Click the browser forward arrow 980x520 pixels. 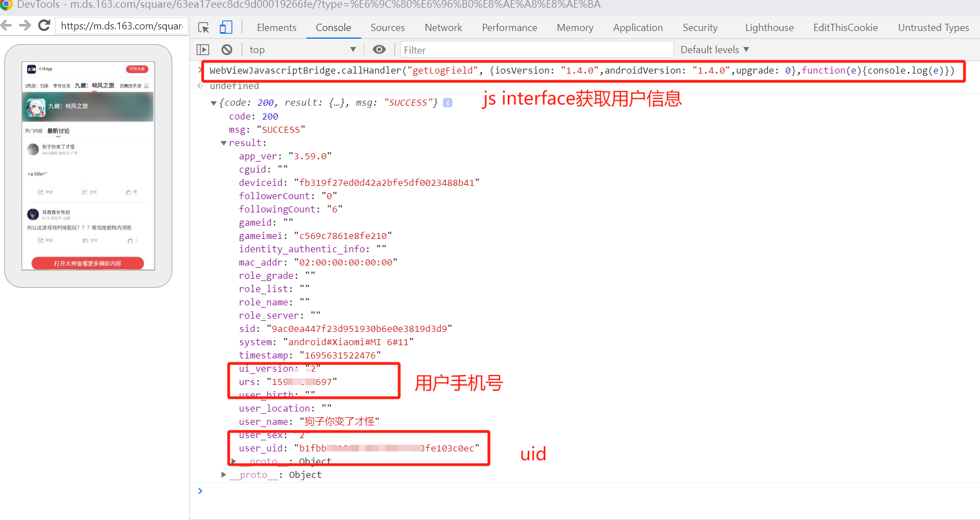coord(25,25)
